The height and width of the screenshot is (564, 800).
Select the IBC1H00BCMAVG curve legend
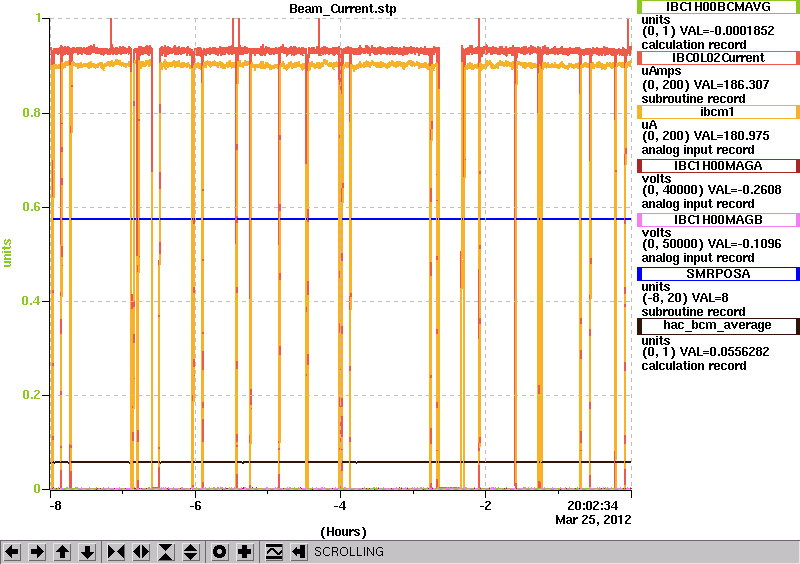coord(718,7)
